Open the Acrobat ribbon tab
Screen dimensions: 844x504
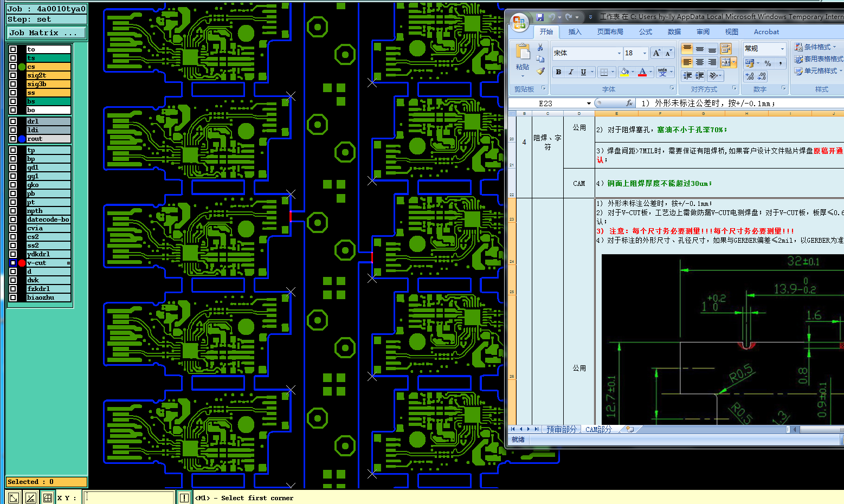point(766,32)
